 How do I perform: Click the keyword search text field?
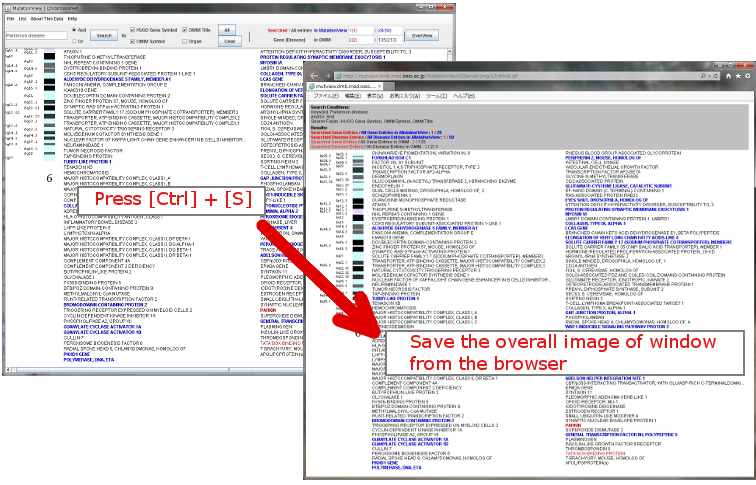[35, 35]
